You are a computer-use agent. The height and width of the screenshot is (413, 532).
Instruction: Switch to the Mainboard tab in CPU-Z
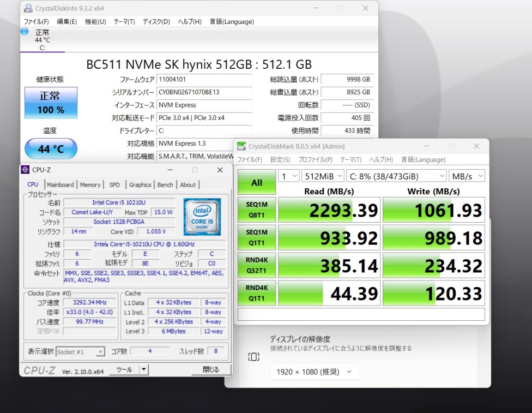61,185
